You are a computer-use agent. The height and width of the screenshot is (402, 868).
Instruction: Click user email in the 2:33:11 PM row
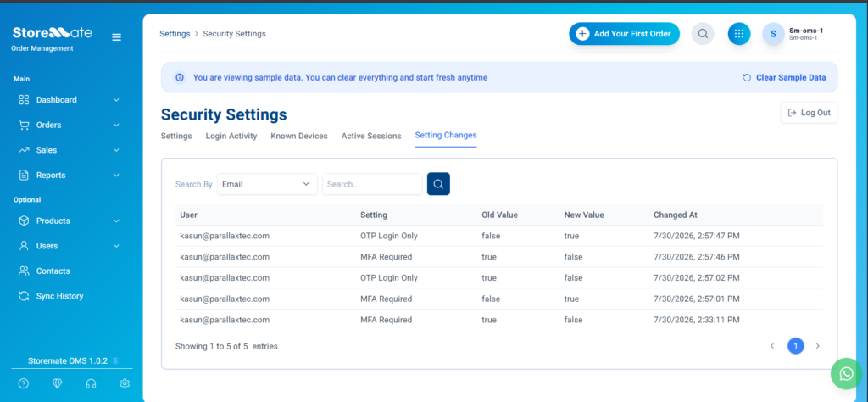(225, 320)
